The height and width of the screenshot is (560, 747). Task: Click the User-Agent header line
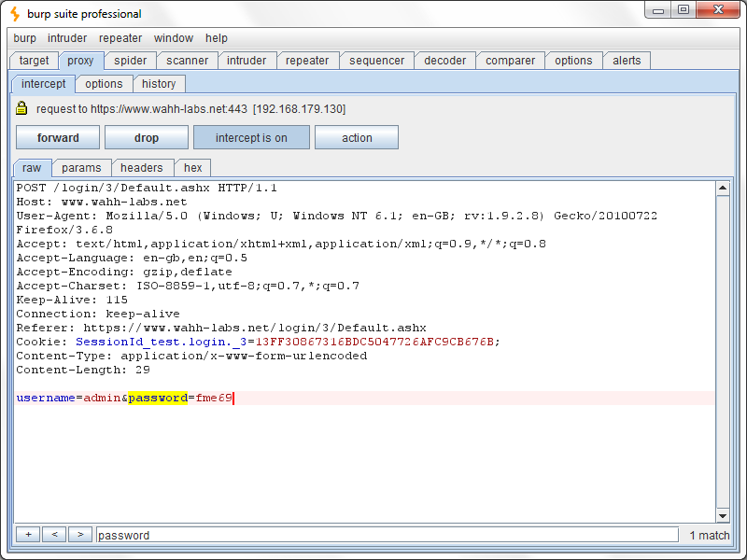click(337, 223)
